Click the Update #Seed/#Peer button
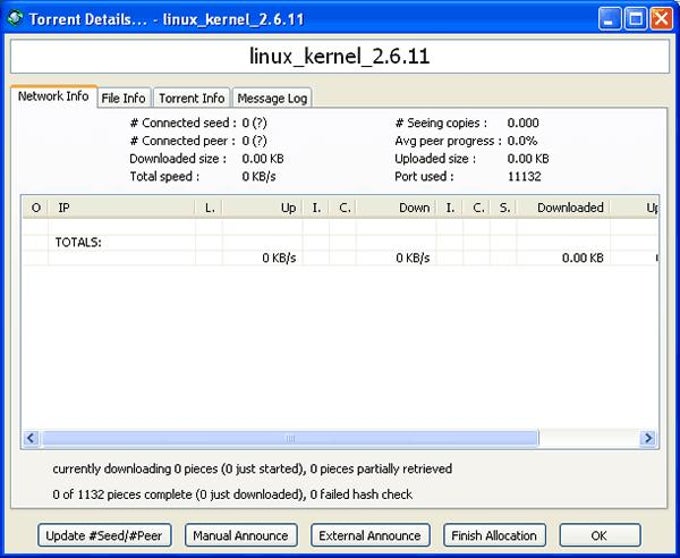Image resolution: width=680 pixels, height=558 pixels. point(104,535)
